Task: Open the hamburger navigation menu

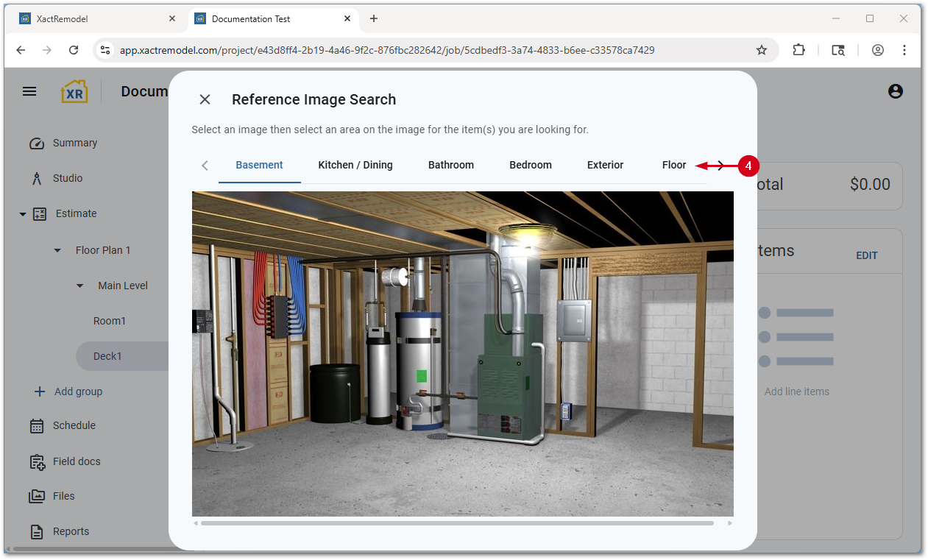Action: tap(29, 91)
